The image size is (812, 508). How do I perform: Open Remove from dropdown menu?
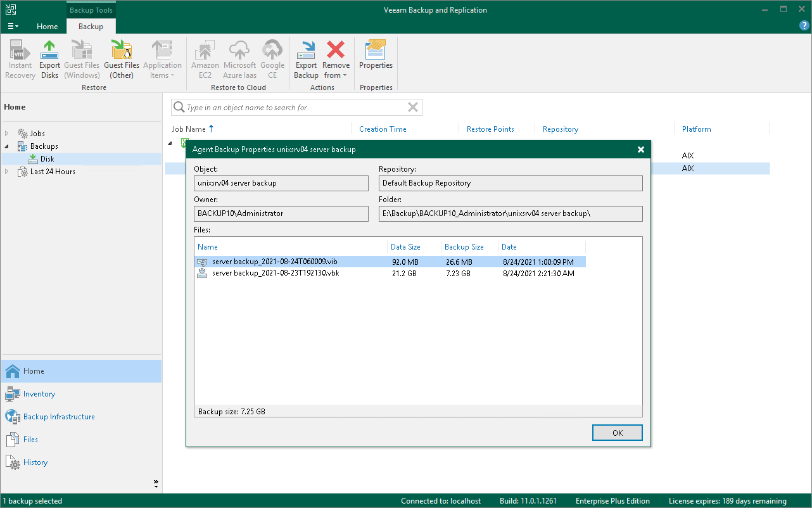pos(336,71)
